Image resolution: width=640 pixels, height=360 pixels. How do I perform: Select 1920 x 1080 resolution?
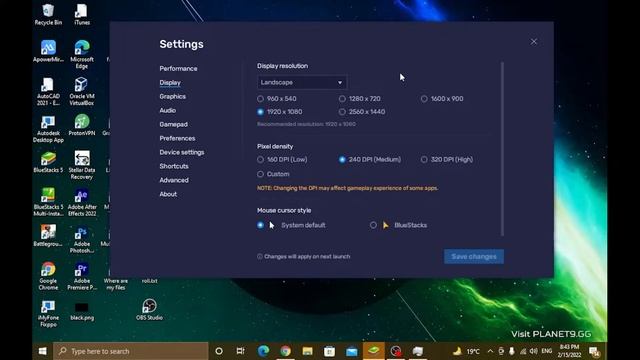pyautogui.click(x=260, y=112)
